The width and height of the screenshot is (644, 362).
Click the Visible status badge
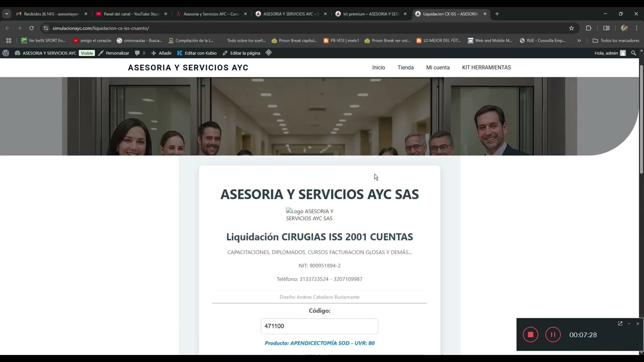pyautogui.click(x=87, y=53)
